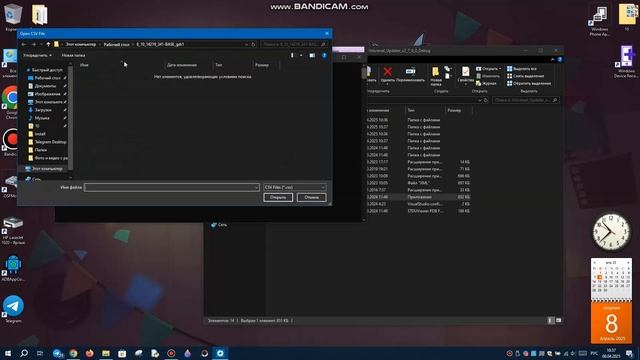
Task: Refresh the folder in Open CSV dialog
Action: [x=253, y=44]
